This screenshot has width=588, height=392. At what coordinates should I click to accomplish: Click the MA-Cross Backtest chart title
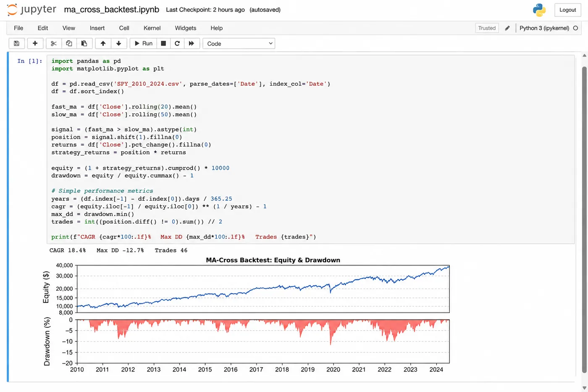click(273, 260)
